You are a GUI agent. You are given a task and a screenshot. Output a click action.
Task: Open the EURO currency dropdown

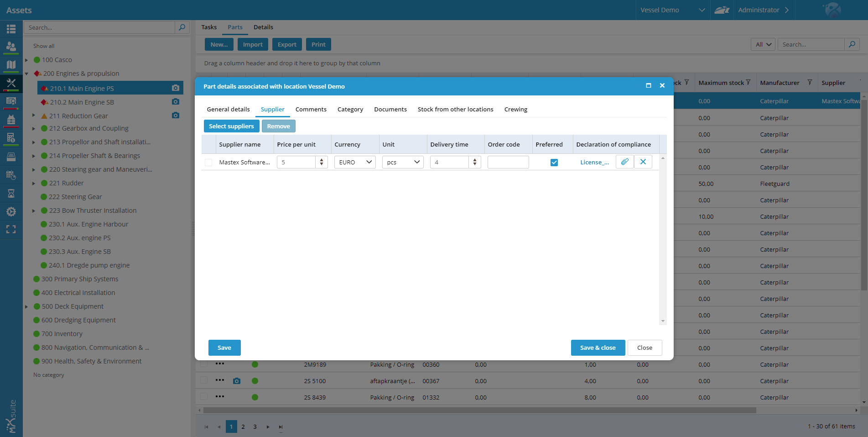click(355, 162)
